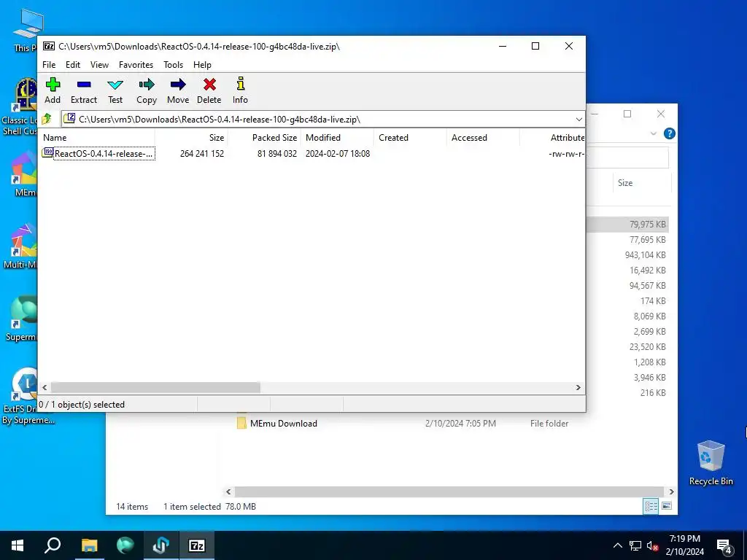Open File Explorer from the taskbar
The width and height of the screenshot is (747, 560).
click(89, 545)
